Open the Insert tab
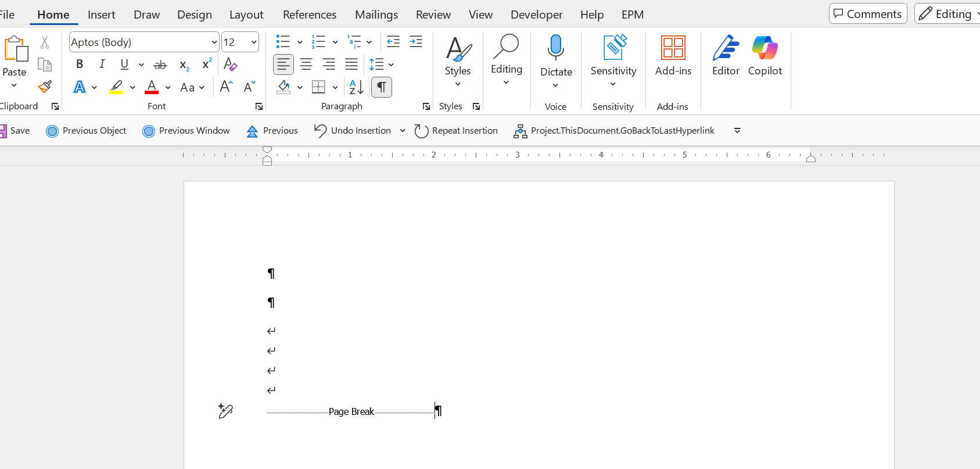980x469 pixels. coord(102,15)
